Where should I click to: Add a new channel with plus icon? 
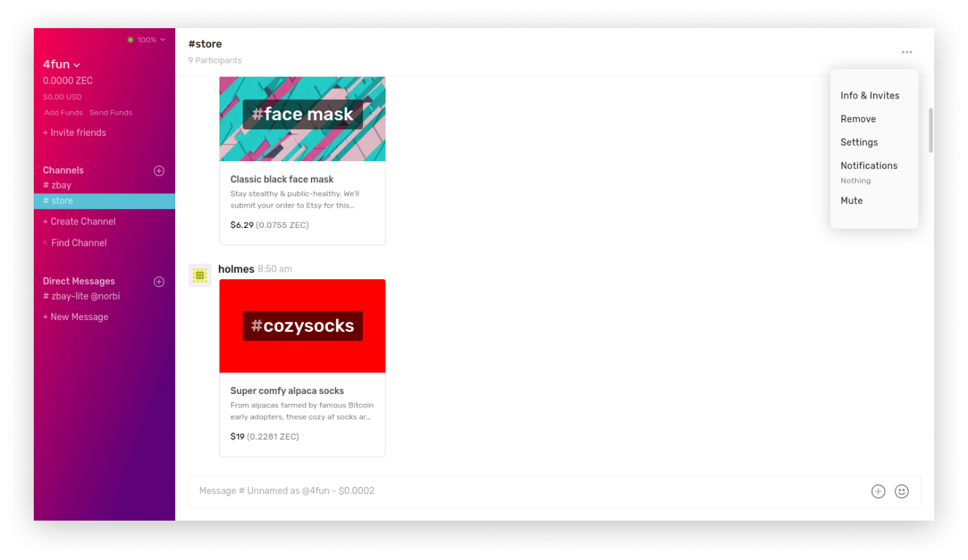[x=159, y=171]
